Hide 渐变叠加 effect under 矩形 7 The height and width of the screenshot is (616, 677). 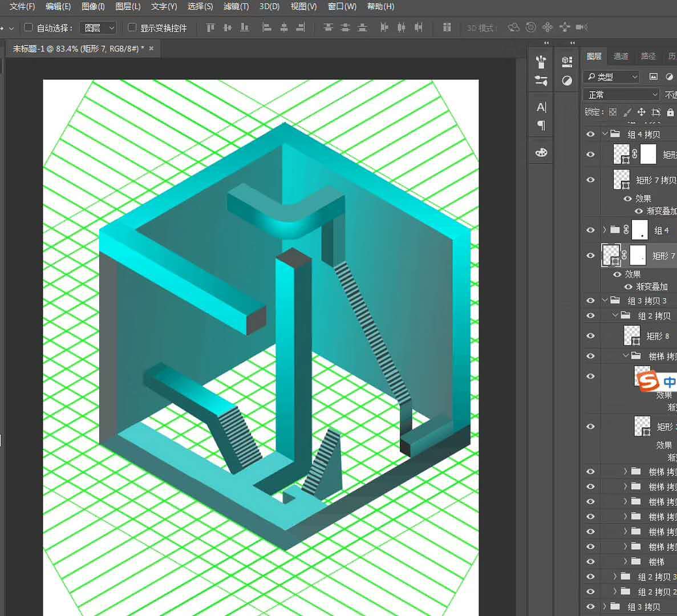tap(628, 287)
